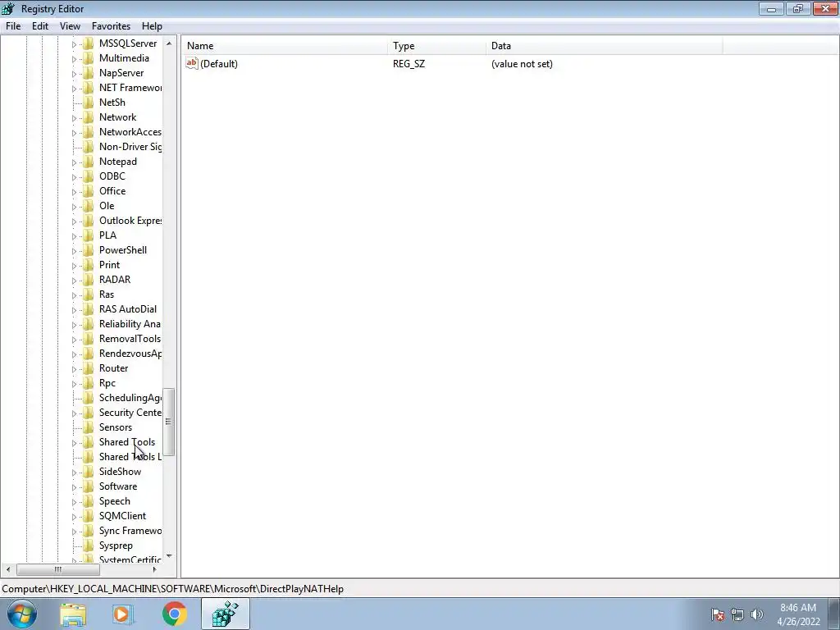The height and width of the screenshot is (630, 840).
Task: Open the View menu
Action: (70, 26)
